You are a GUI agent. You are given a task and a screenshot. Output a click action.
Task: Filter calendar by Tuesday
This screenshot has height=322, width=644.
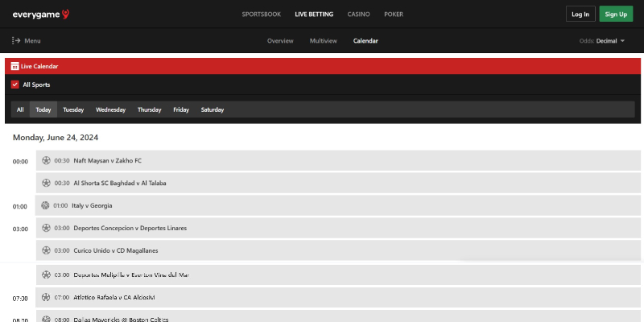[x=73, y=109]
